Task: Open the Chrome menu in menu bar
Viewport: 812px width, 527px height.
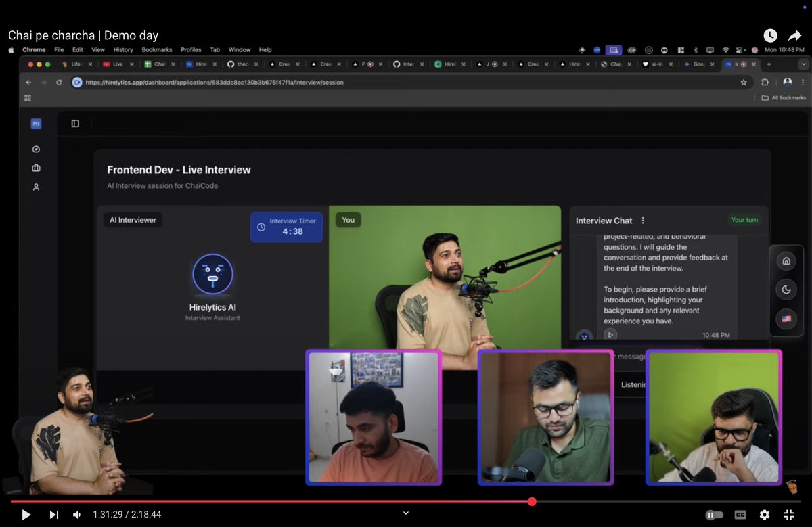Action: (34, 49)
